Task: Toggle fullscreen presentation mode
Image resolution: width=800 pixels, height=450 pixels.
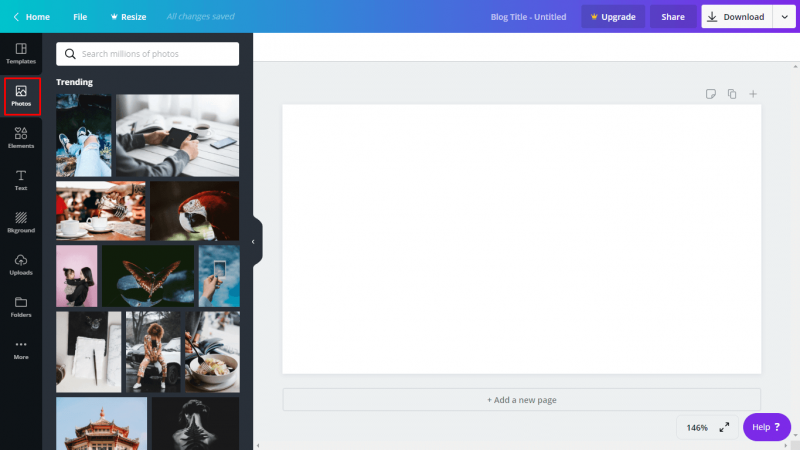Action: tap(724, 427)
